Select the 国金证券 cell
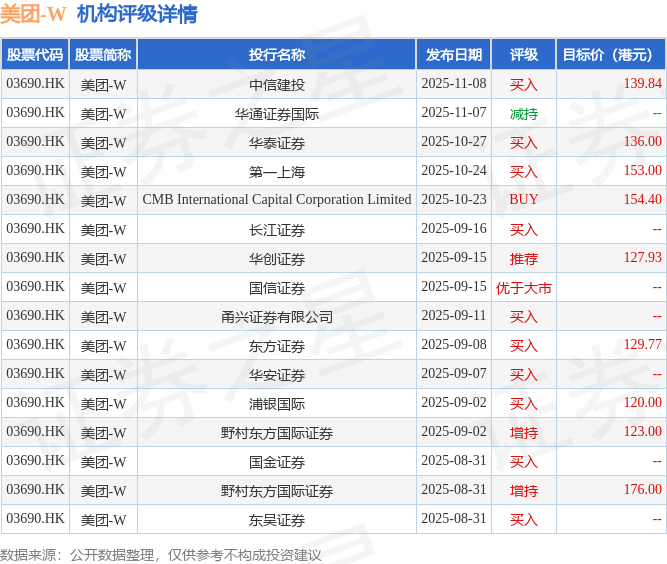 coord(276,461)
